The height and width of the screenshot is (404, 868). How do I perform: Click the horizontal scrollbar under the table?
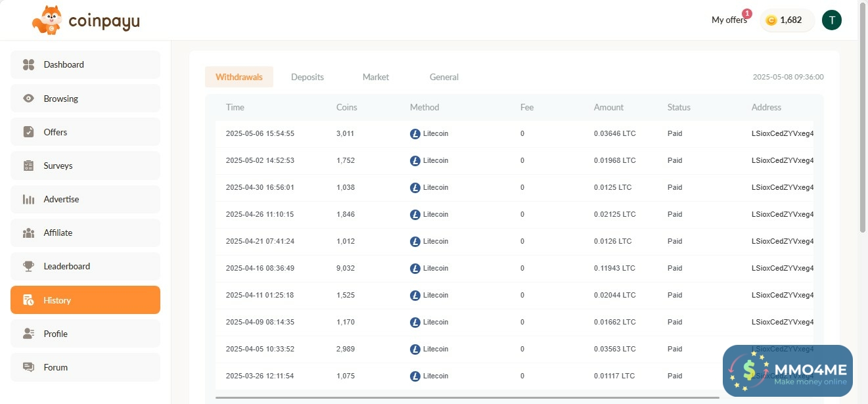click(467, 397)
